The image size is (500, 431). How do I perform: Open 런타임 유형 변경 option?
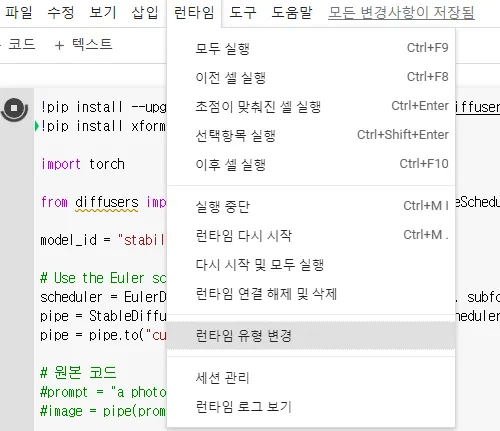point(311,336)
